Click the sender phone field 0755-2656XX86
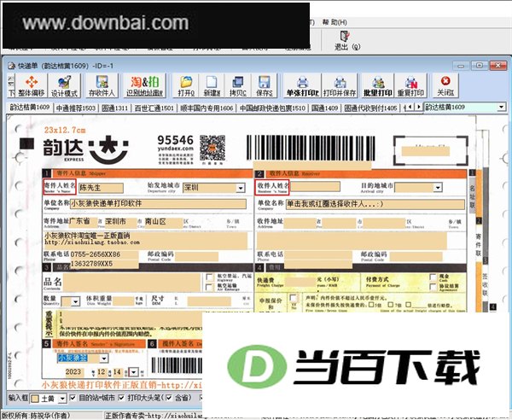The image size is (512, 420). (104, 254)
